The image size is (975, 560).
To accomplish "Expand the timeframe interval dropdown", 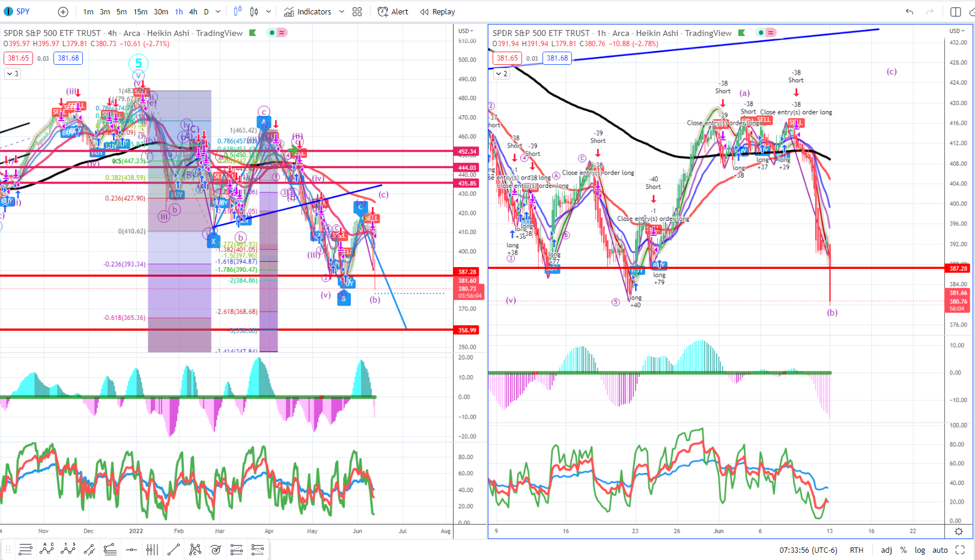I will coord(218,11).
